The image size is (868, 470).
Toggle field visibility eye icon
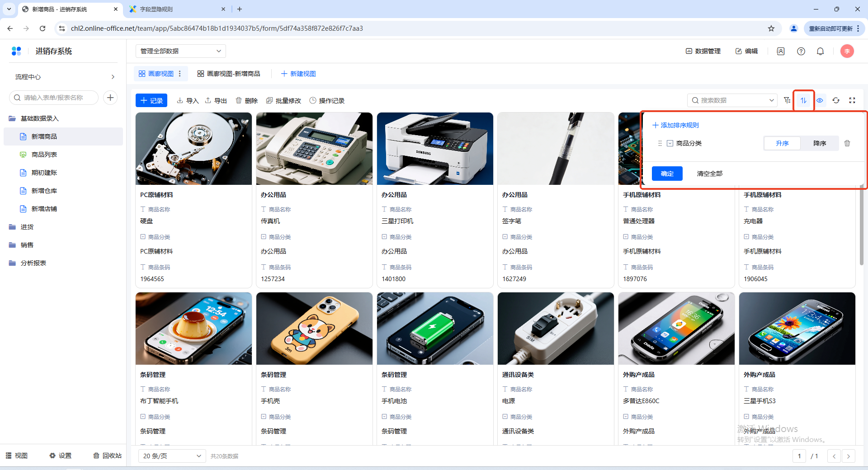click(x=820, y=100)
